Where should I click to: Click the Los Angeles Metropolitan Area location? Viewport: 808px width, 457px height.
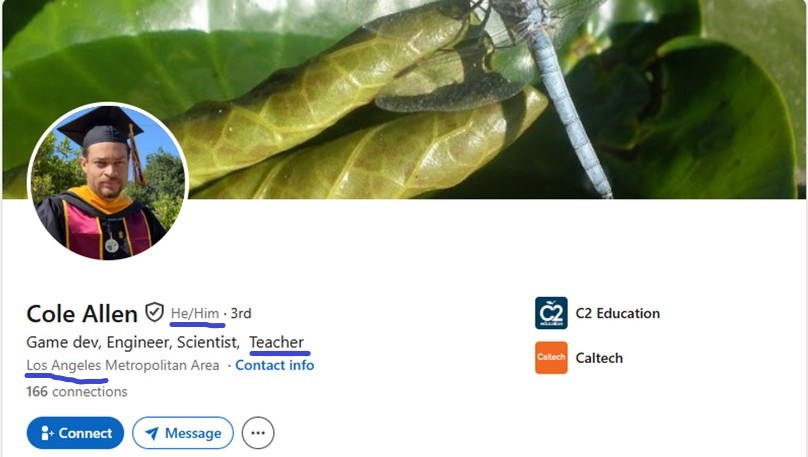click(123, 365)
